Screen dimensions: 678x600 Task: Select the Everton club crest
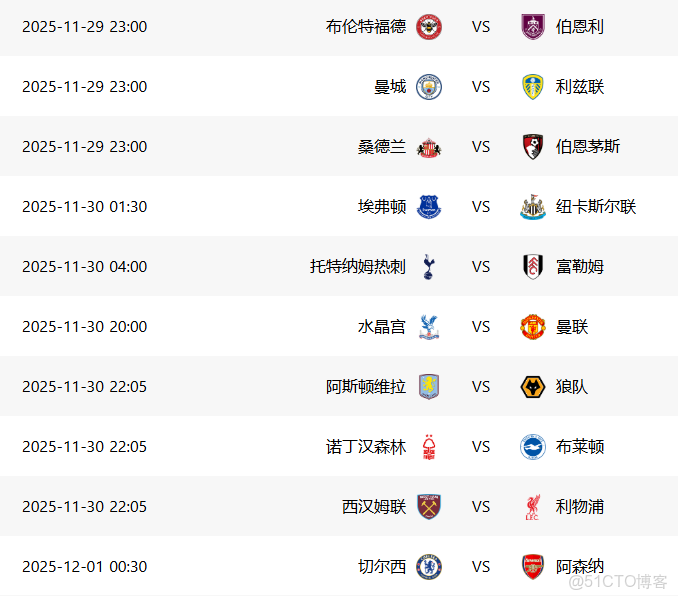428,207
